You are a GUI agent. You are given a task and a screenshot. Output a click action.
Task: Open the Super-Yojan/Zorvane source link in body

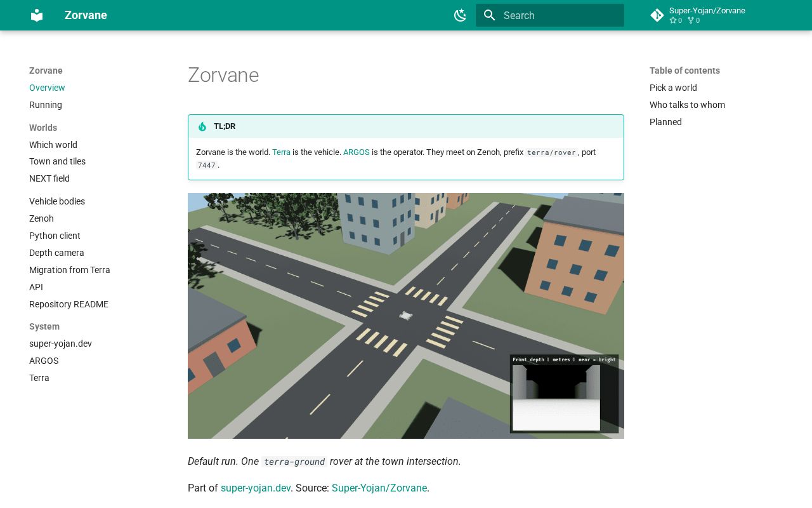coord(379,488)
